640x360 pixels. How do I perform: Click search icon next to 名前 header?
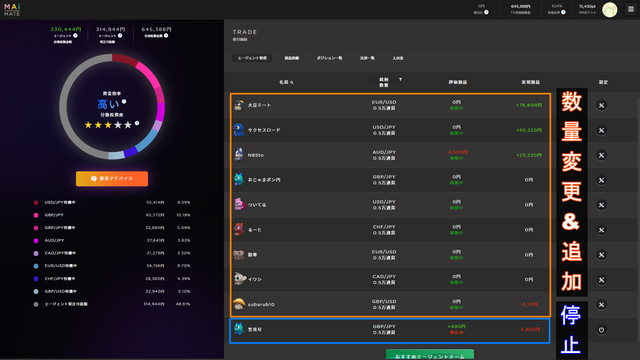292,82
